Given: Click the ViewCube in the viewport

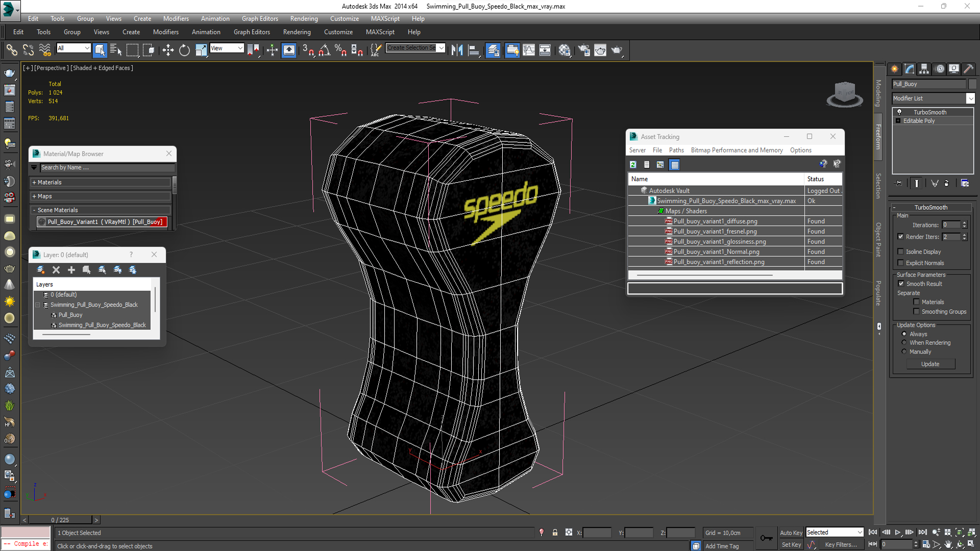Looking at the screenshot, I should (845, 94).
